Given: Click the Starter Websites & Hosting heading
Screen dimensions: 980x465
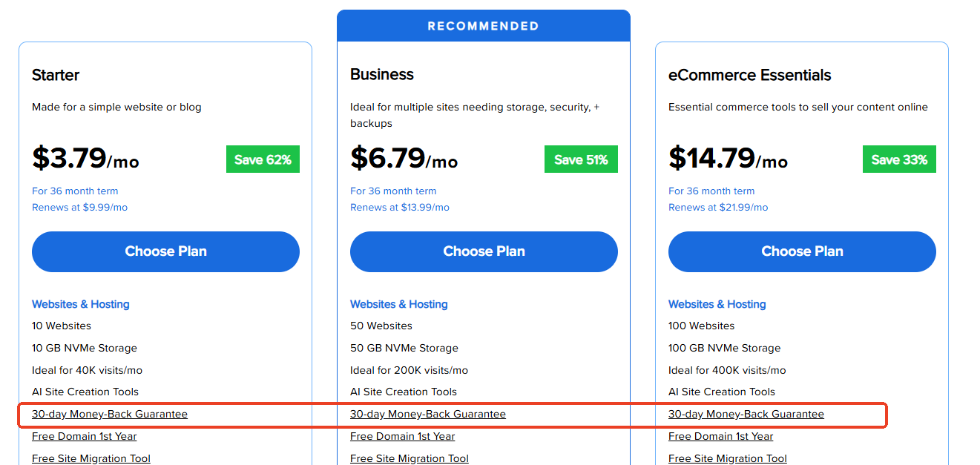Looking at the screenshot, I should [81, 304].
